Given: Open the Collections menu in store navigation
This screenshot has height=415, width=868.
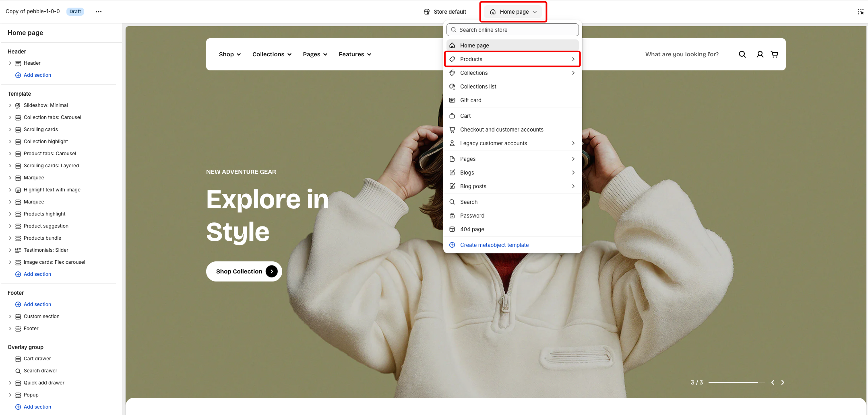Looking at the screenshot, I should tap(272, 54).
